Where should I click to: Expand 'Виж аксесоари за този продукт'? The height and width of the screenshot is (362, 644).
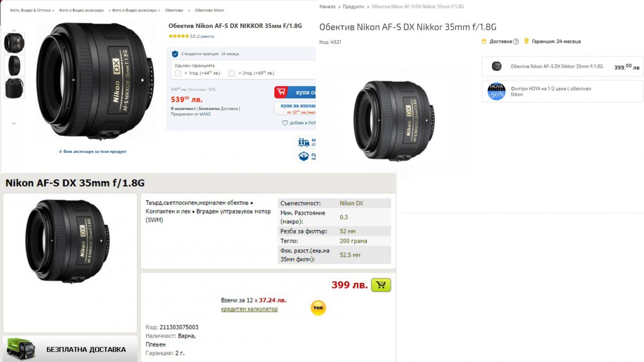coord(93,152)
